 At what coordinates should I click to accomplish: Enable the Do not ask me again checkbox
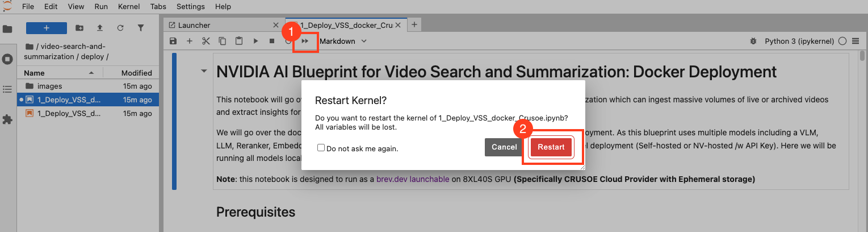point(321,148)
